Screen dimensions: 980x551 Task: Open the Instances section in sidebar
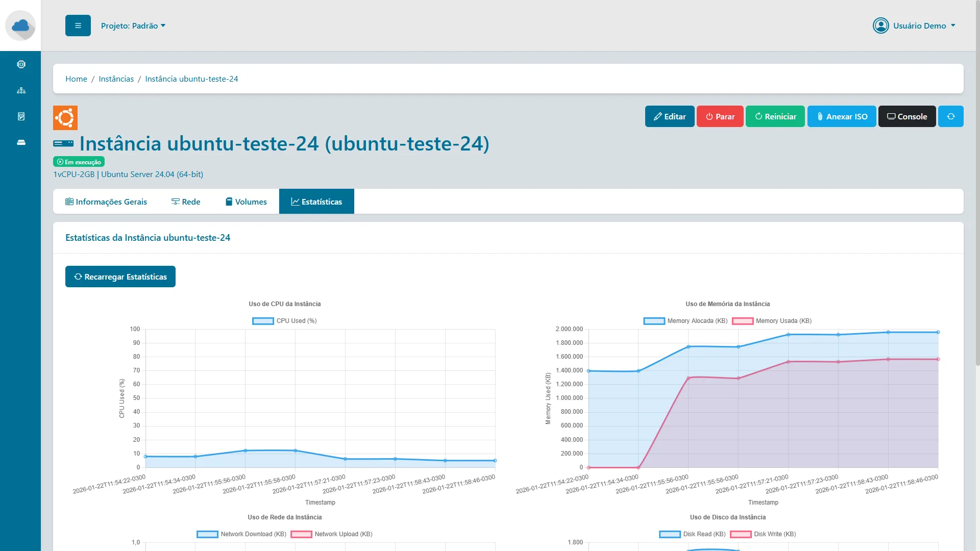click(21, 64)
